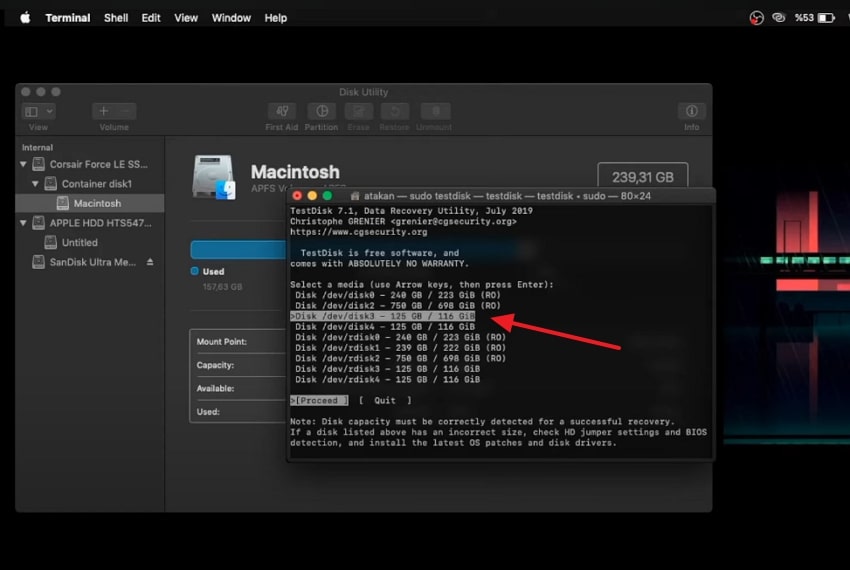The height and width of the screenshot is (570, 850).
Task: Open the Shell menu
Action: coord(116,18)
